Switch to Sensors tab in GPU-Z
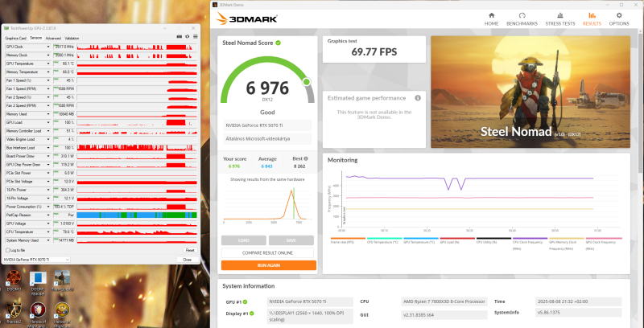The height and width of the screenshot is (328, 644). (x=35, y=38)
